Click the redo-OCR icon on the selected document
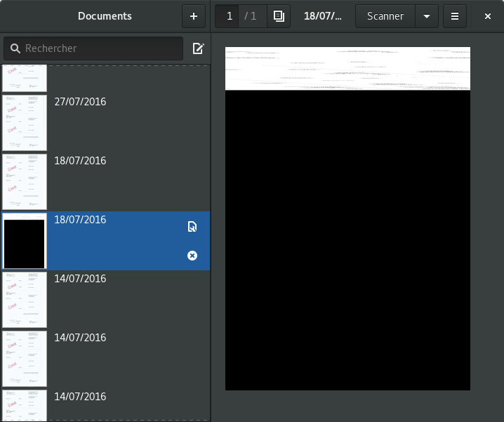The height and width of the screenshot is (422, 504). [x=192, y=227]
